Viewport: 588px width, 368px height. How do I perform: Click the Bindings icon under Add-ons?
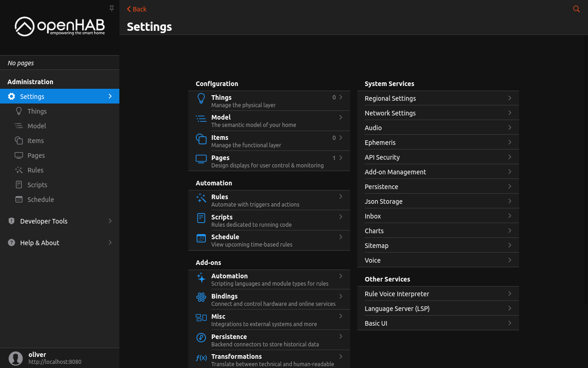(201, 297)
